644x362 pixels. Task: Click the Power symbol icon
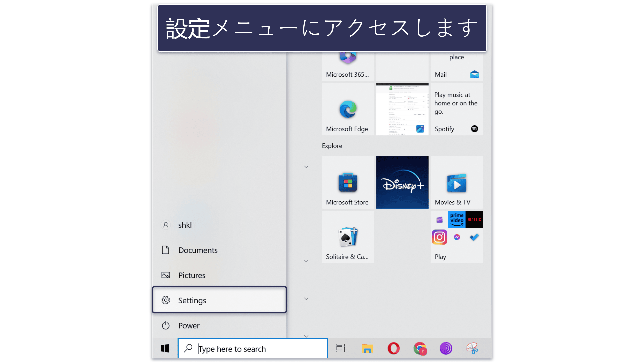tap(166, 325)
